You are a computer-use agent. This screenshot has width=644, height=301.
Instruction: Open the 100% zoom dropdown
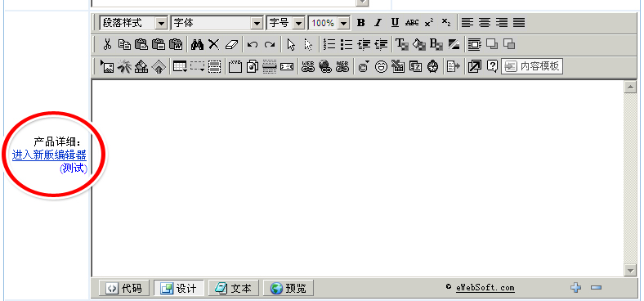329,23
